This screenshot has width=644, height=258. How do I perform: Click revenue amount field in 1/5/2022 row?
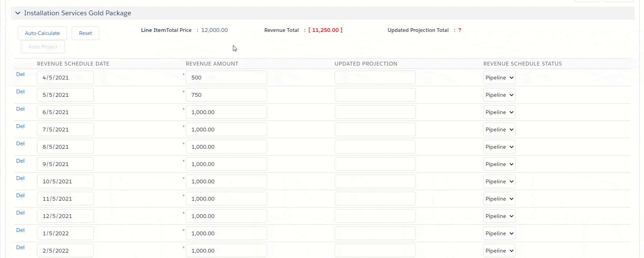pos(226,234)
